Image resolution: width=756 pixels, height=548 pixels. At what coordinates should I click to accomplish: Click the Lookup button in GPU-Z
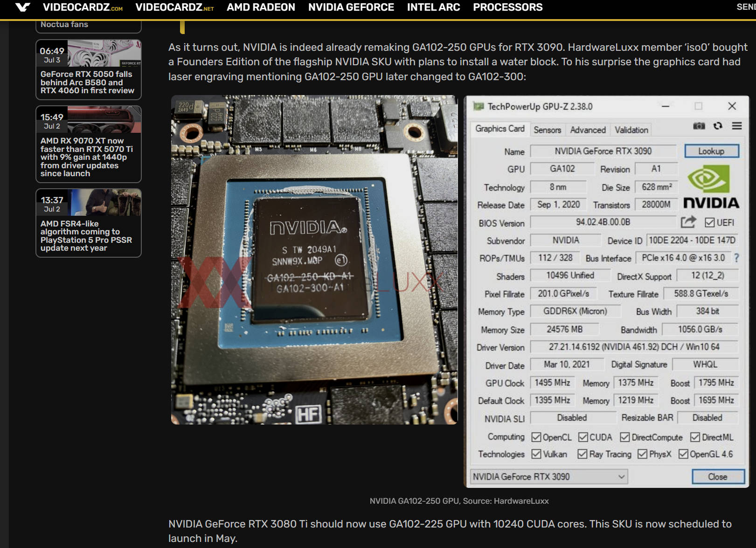[711, 151]
